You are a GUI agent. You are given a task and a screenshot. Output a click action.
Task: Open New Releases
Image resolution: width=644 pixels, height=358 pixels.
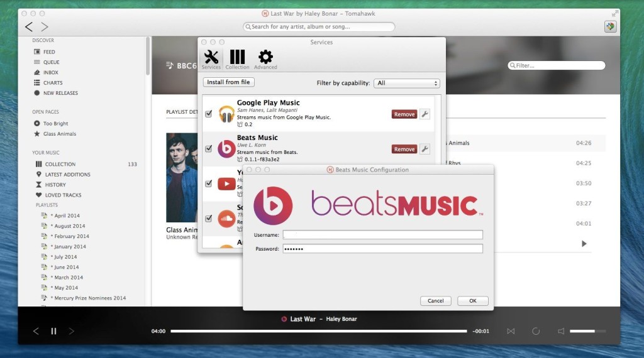(60, 93)
